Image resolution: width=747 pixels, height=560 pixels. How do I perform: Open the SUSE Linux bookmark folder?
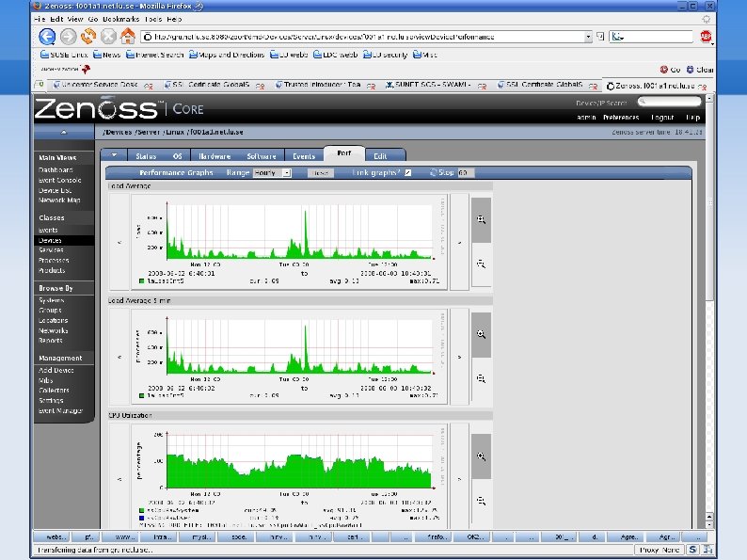[64, 55]
